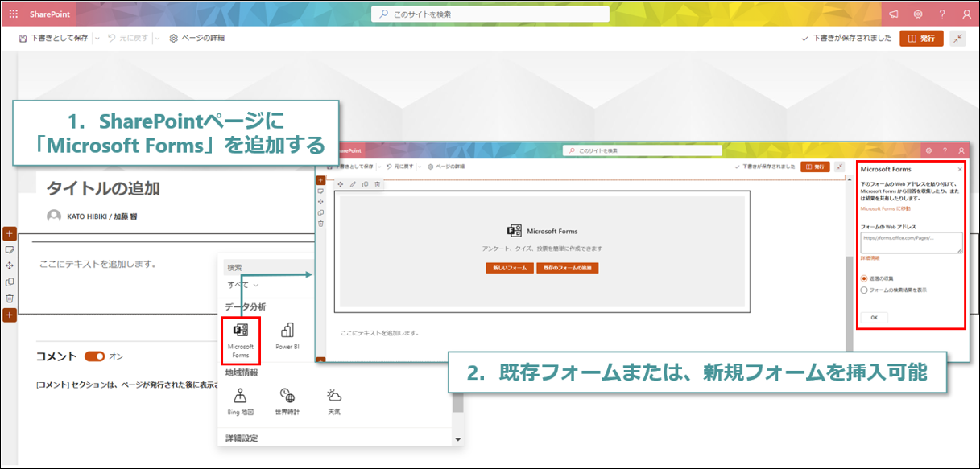The image size is (980, 469).
Task: Click the 新しいフォーム button
Action: coord(510,268)
